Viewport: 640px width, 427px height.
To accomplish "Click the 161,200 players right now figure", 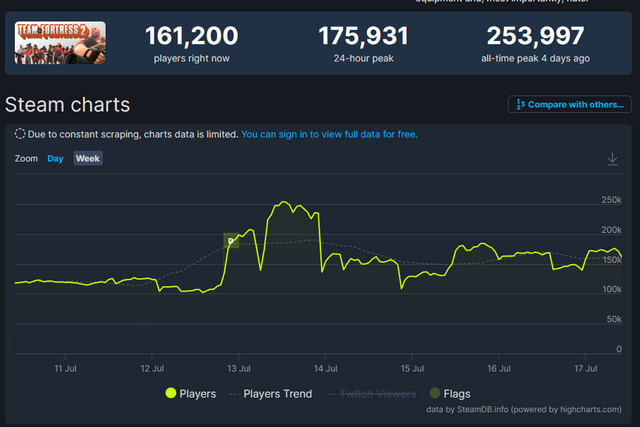I will tap(191, 37).
